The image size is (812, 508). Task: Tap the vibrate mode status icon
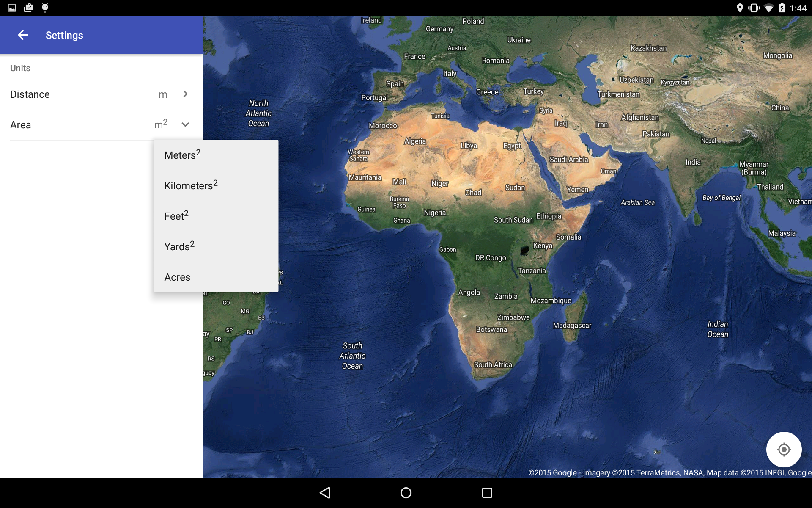pos(754,7)
